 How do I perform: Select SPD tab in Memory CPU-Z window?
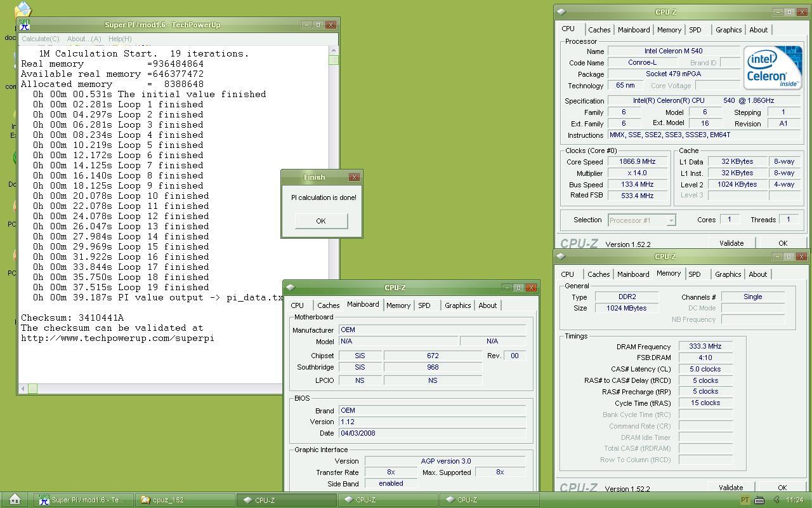(x=695, y=274)
